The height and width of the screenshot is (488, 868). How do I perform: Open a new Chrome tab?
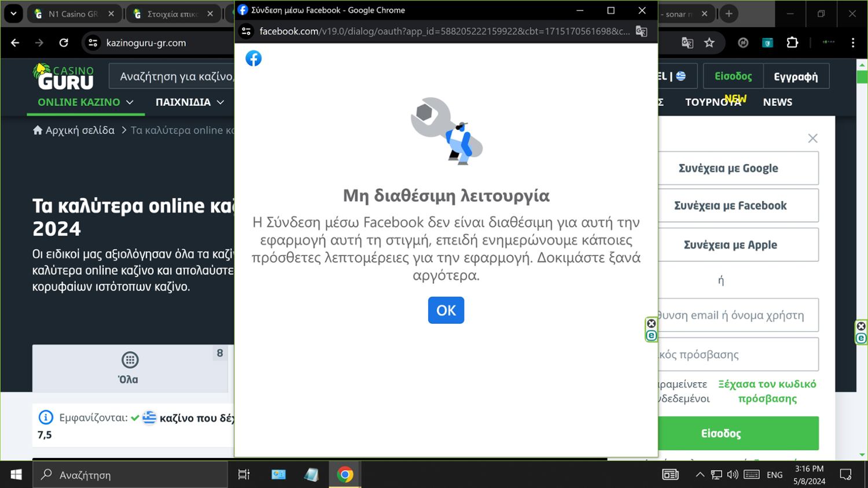[x=729, y=14]
